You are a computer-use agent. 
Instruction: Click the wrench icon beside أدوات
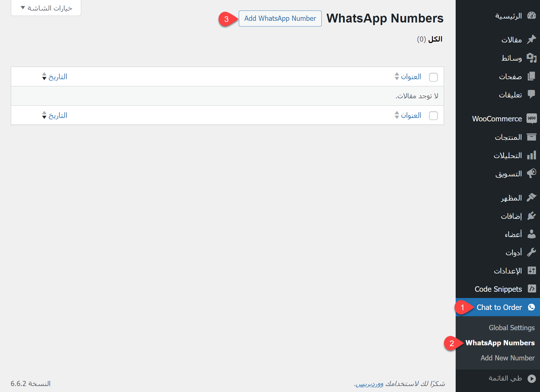pos(531,252)
